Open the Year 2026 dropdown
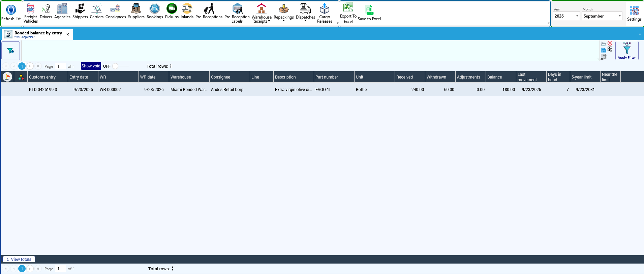 click(566, 16)
